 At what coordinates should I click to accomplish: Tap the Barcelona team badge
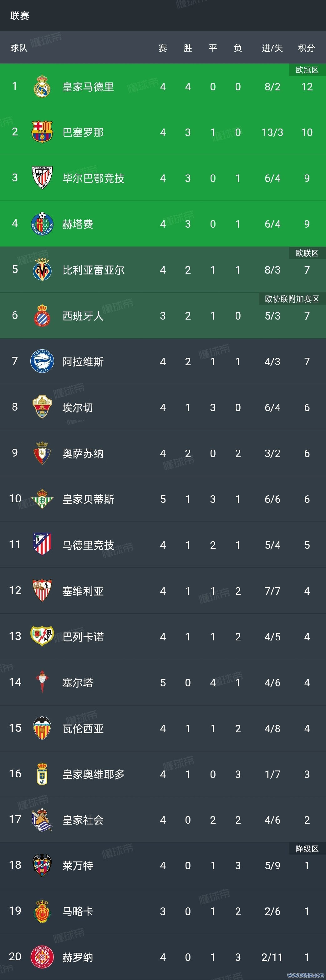point(42,132)
